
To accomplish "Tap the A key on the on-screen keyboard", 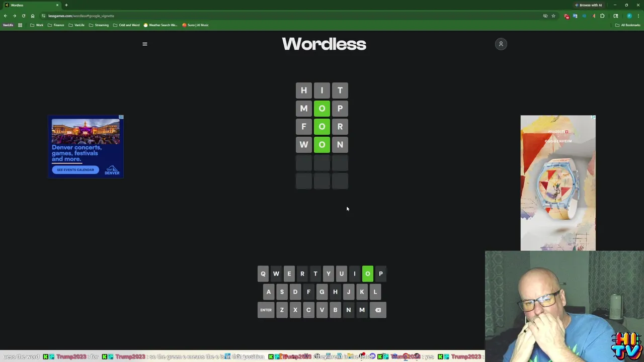I will pyautogui.click(x=269, y=292).
